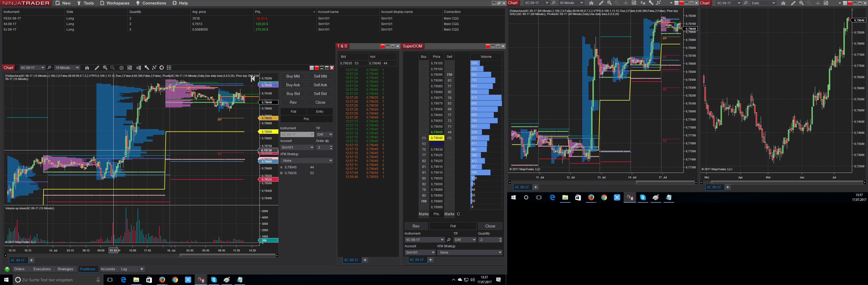Open bar type selector in Daily chart
The height and width of the screenshot is (285, 868).
[783, 3]
